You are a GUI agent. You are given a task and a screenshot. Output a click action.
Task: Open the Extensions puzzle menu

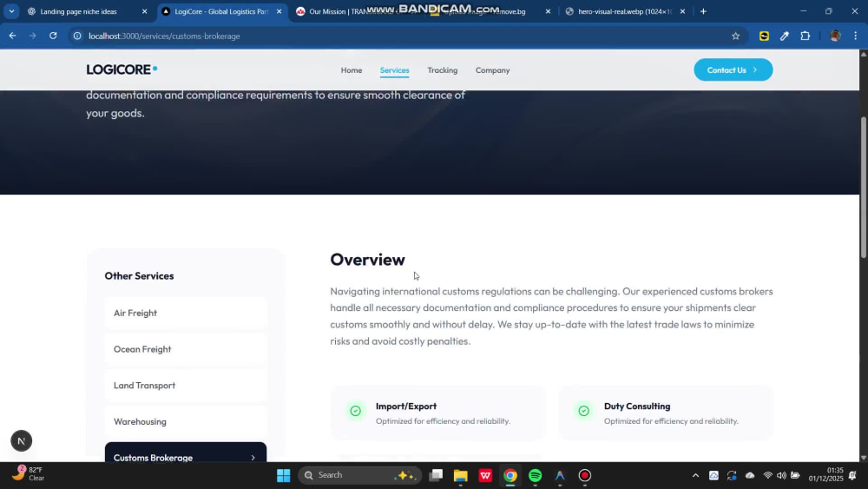tap(806, 36)
